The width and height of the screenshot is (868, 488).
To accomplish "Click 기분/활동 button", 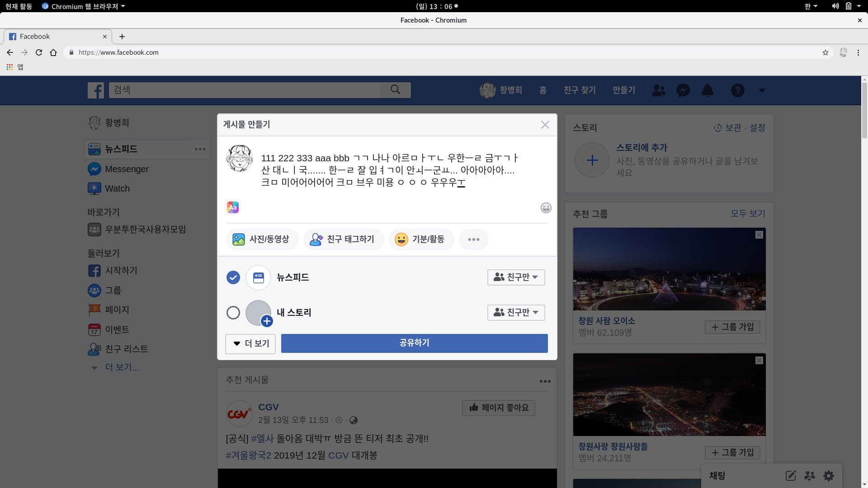I will click(x=421, y=239).
